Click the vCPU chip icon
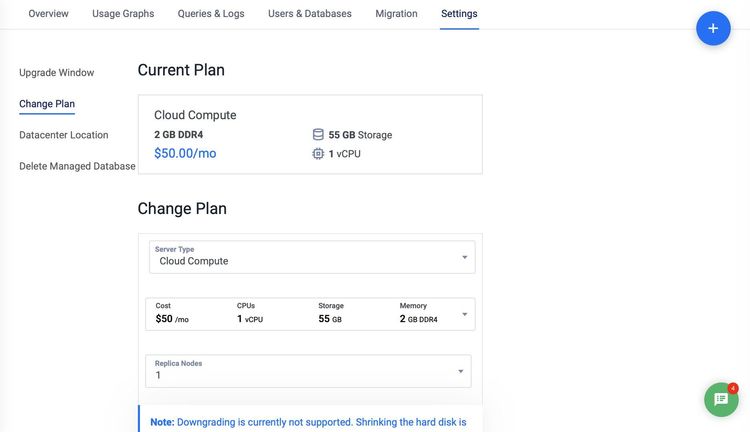 (x=318, y=154)
